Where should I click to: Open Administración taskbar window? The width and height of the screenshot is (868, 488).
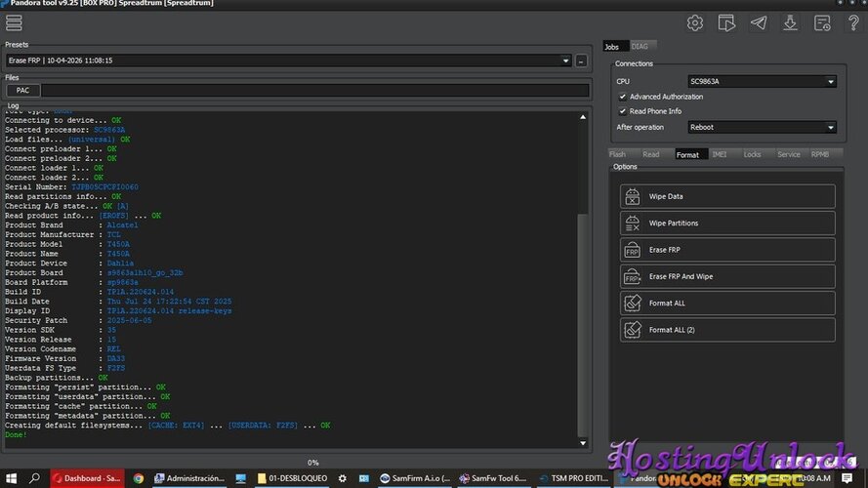click(x=189, y=478)
